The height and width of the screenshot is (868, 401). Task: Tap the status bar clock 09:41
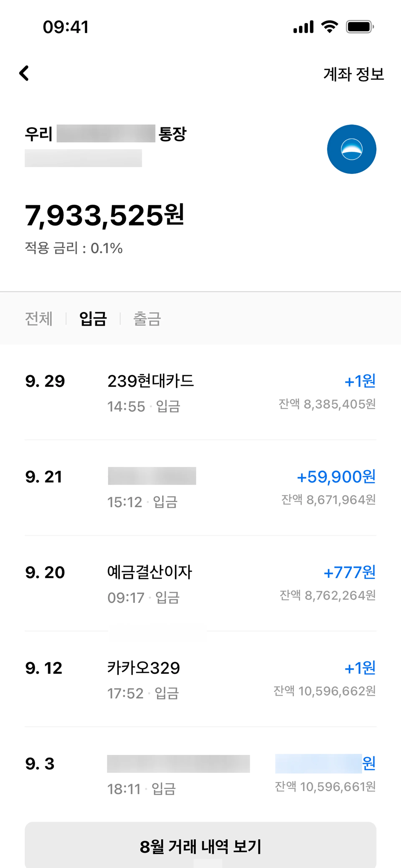[x=66, y=27]
